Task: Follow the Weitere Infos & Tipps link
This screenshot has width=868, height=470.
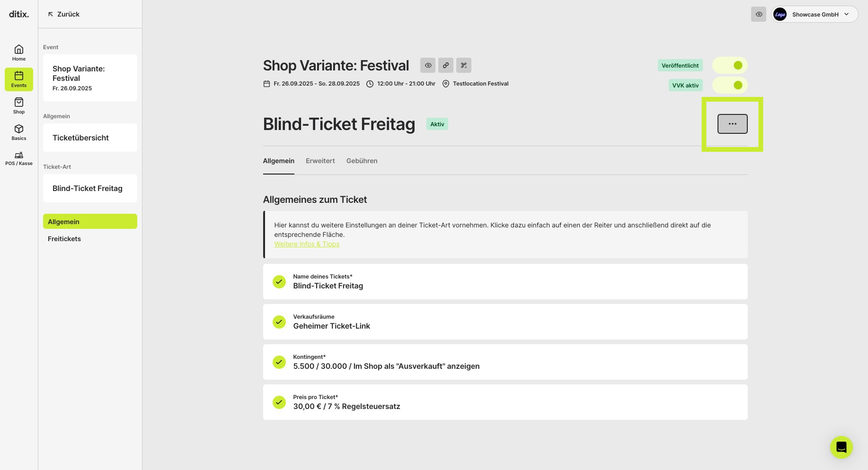Action: coord(307,244)
